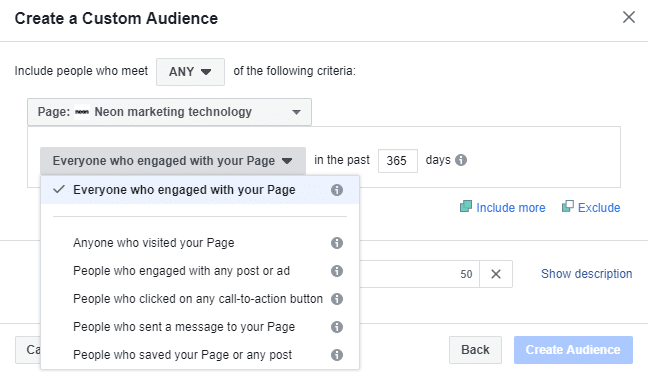Click the Create Audience button
648x372 pixels.
point(573,350)
